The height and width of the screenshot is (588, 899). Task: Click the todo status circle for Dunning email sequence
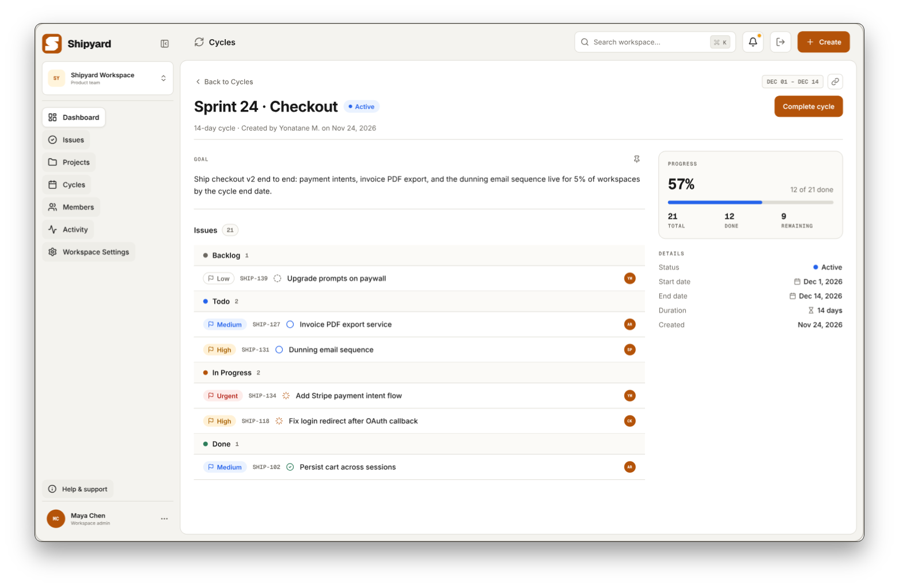pyautogui.click(x=279, y=350)
